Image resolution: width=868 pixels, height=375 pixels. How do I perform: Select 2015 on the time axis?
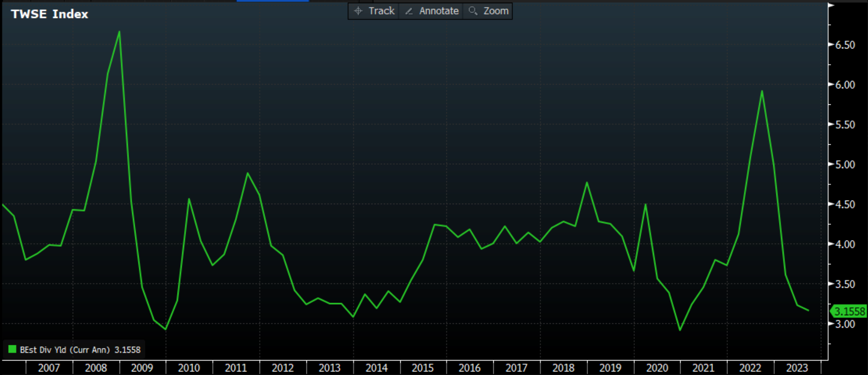pyautogui.click(x=423, y=368)
